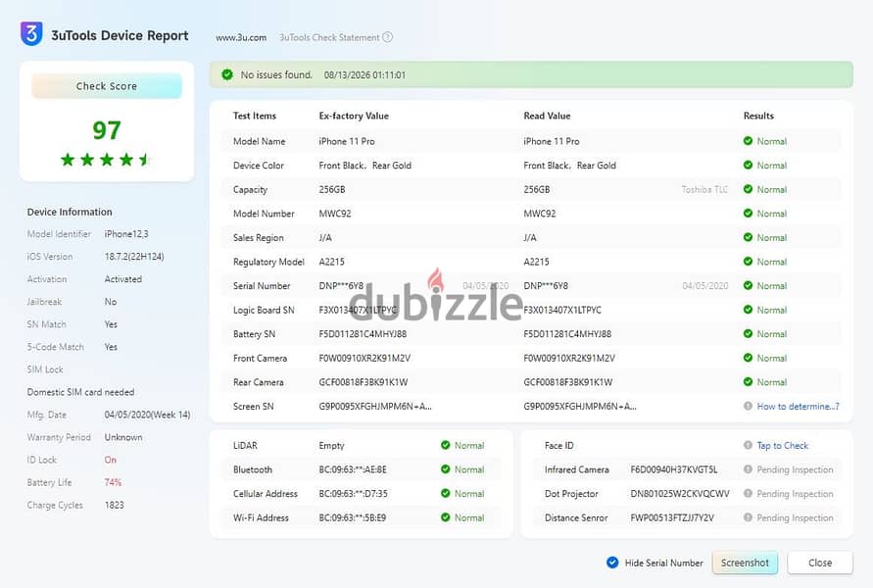This screenshot has width=873, height=588.
Task: Select Bluetooth address BC:09:63:**:AE:8E
Action: pyautogui.click(x=353, y=469)
